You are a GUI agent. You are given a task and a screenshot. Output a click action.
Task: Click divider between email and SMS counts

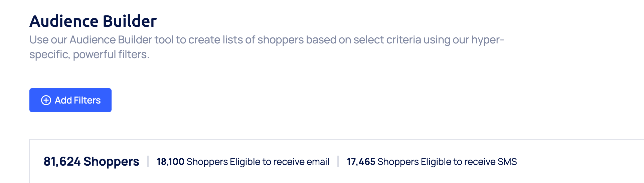pyautogui.click(x=338, y=162)
